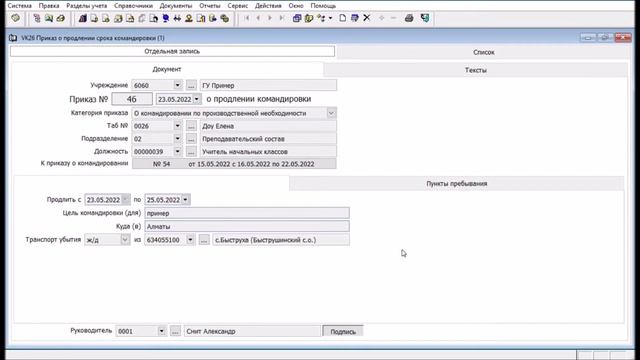Open the Учреждение 6060 dropdown
The width and height of the screenshot is (640, 360).
coord(177,85)
